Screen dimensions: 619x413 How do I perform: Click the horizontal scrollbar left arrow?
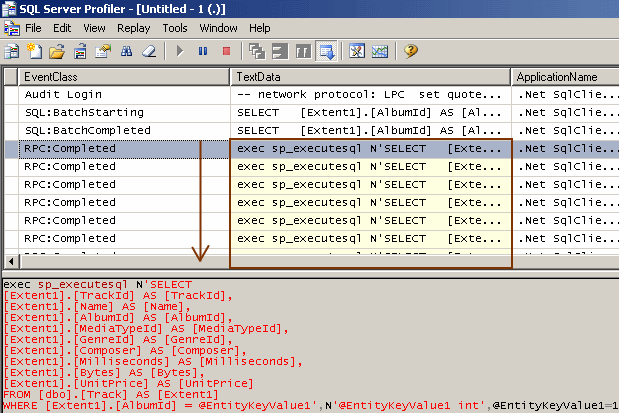coord(11,261)
